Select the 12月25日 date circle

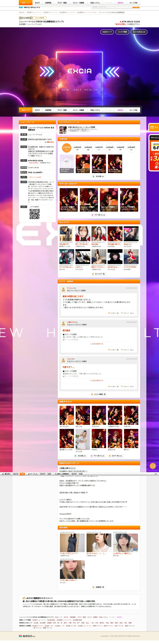77,148
